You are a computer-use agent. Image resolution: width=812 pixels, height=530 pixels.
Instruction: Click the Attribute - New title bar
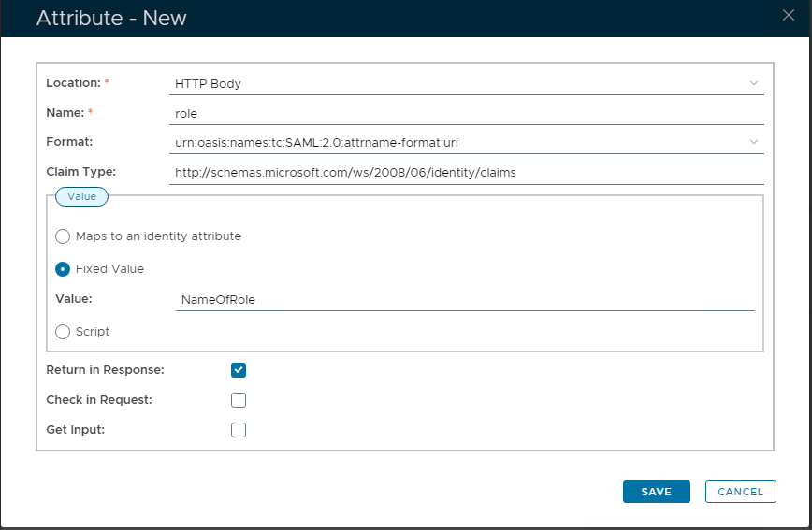(111, 18)
